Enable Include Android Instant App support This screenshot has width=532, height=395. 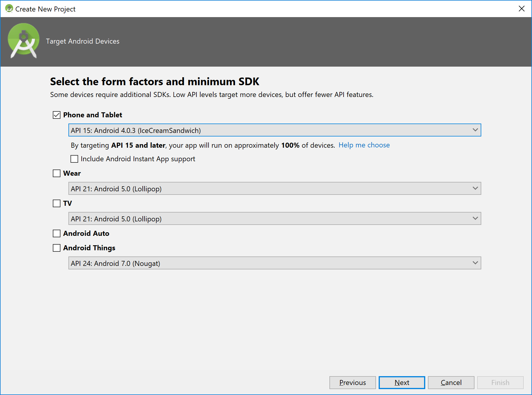pyautogui.click(x=74, y=159)
